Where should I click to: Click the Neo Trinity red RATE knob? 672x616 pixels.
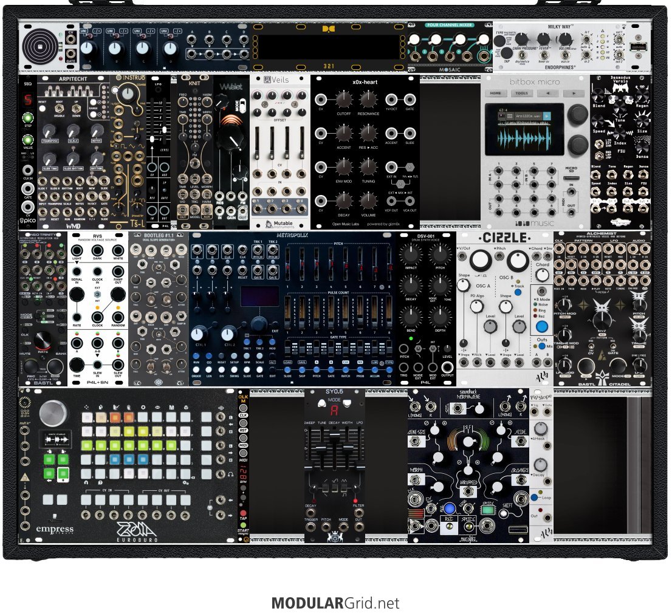43,341
